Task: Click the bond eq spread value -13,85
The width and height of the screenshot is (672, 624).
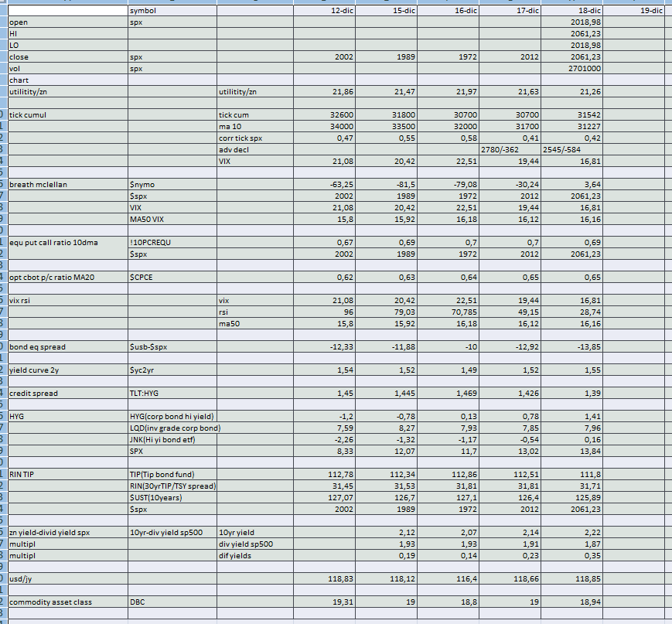Action: coord(571,346)
